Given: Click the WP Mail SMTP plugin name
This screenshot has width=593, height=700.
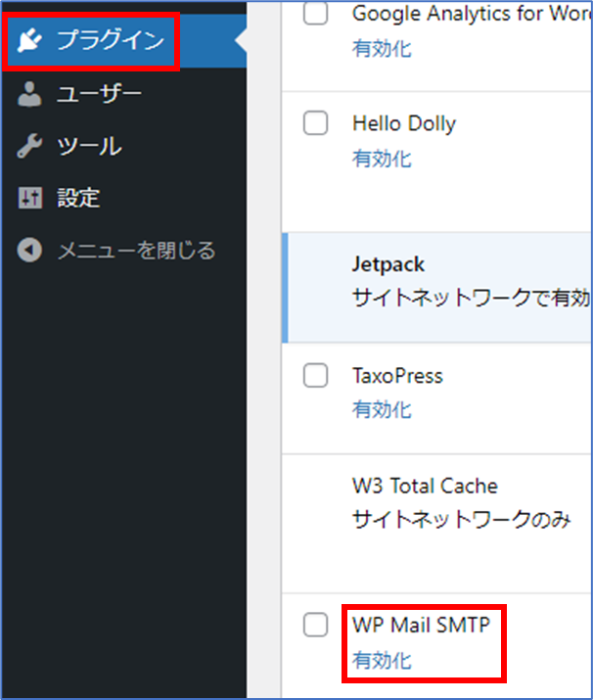Looking at the screenshot, I should point(421,625).
